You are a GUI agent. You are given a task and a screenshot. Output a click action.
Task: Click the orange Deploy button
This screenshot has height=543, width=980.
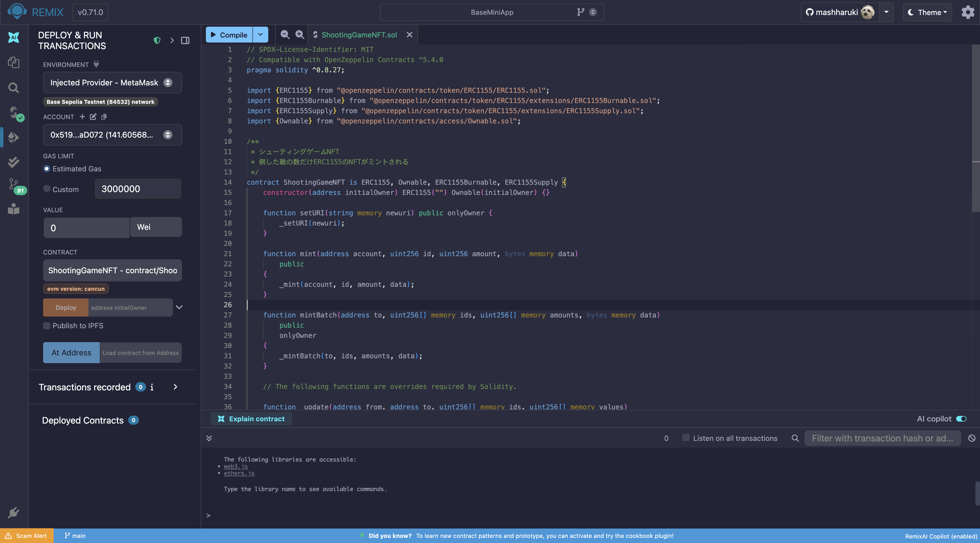point(66,308)
